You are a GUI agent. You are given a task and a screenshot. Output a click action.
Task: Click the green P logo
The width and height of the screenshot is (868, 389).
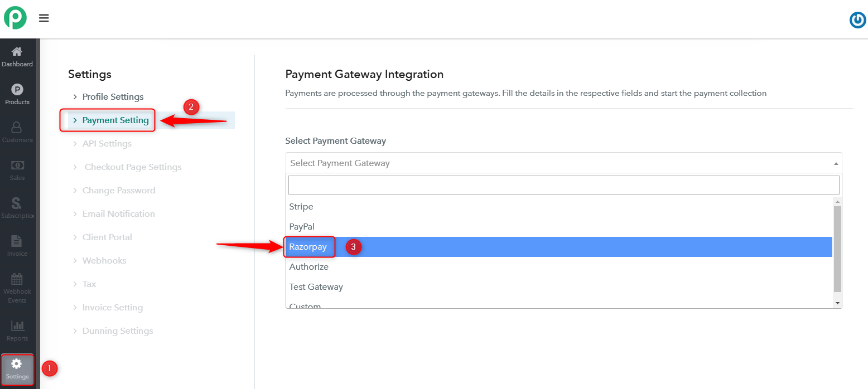click(16, 18)
